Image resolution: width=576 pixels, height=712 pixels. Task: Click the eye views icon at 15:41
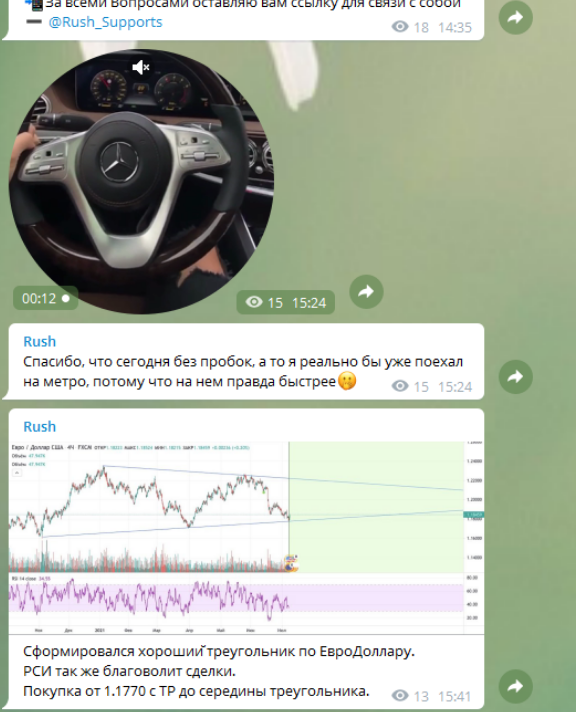[400, 696]
